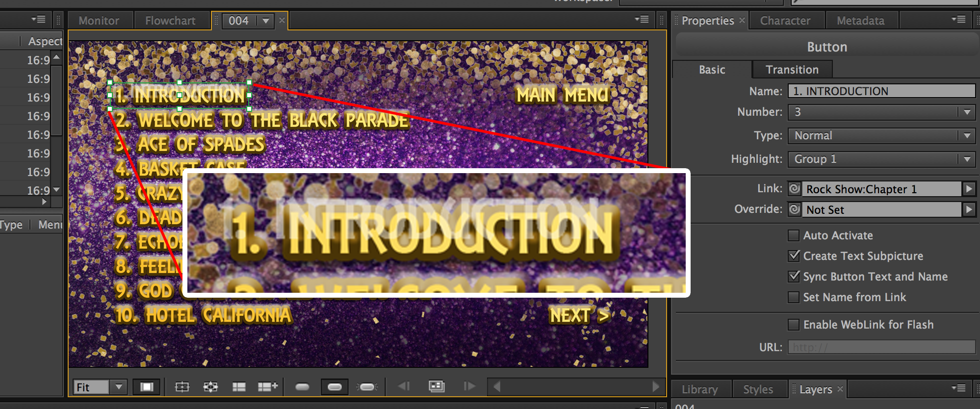Select the 10. HOTEL CALIFORNIA menu button
This screenshot has height=409, width=980.
pyautogui.click(x=203, y=315)
